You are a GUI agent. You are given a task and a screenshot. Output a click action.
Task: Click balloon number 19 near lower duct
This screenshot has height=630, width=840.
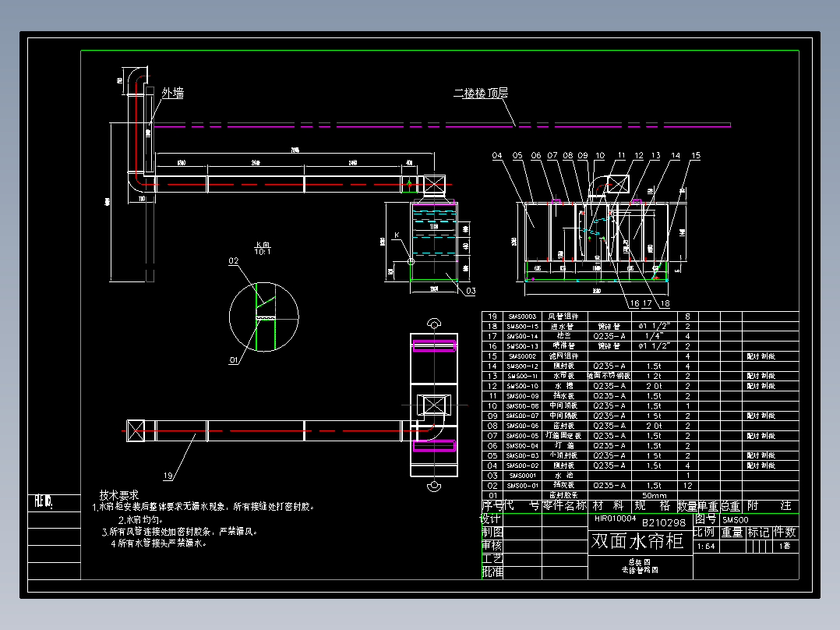point(168,476)
